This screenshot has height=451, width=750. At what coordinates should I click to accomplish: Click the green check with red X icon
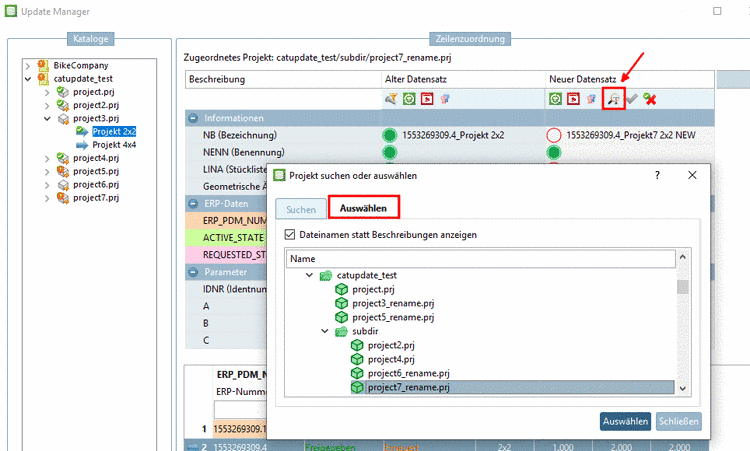(x=650, y=99)
